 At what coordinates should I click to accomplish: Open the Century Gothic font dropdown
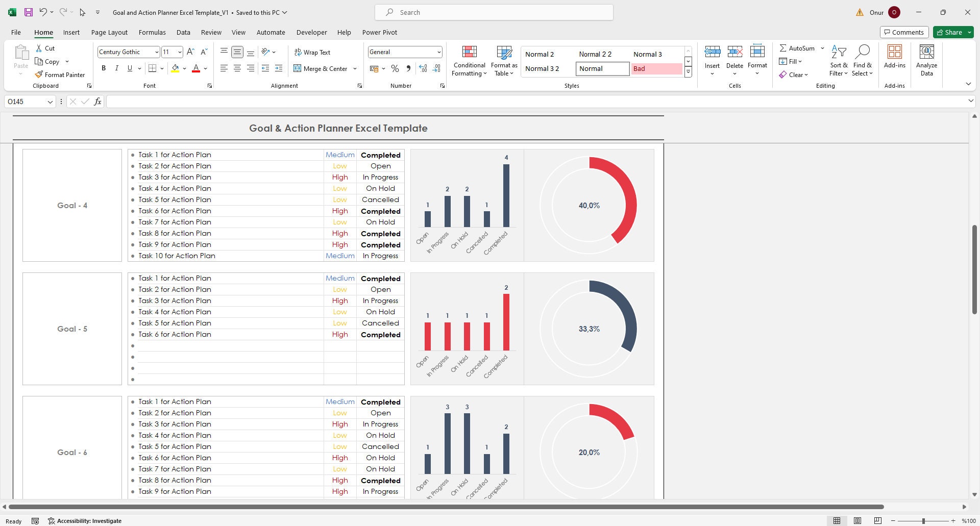click(156, 52)
